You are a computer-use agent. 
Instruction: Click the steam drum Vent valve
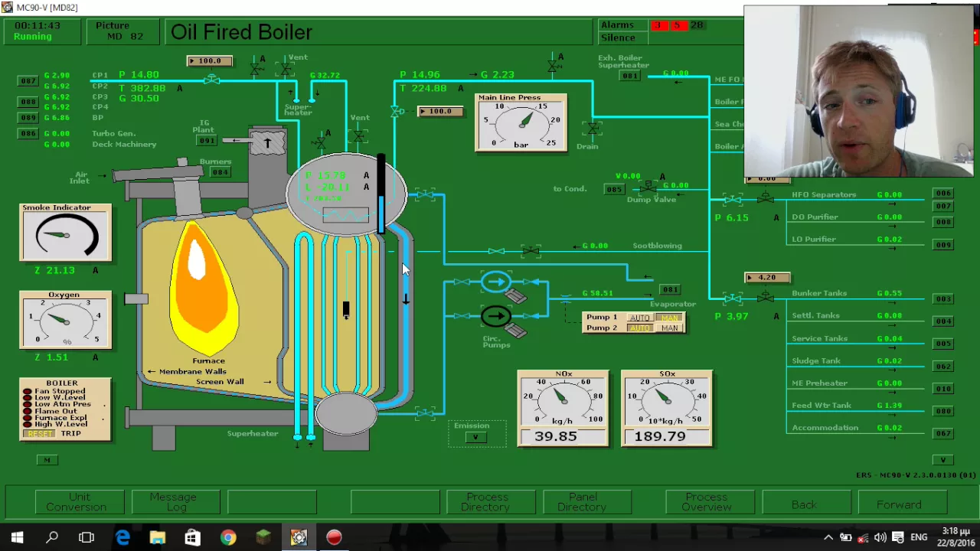[359, 136]
